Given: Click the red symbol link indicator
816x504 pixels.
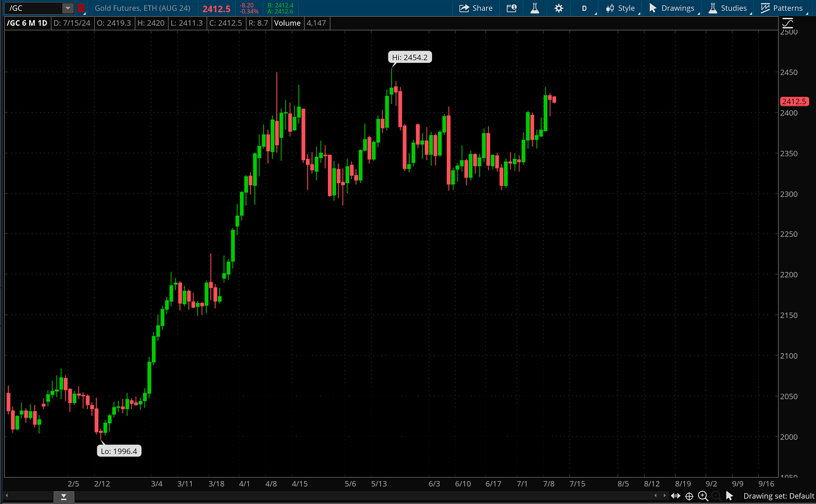Looking at the screenshot, I should point(81,8).
